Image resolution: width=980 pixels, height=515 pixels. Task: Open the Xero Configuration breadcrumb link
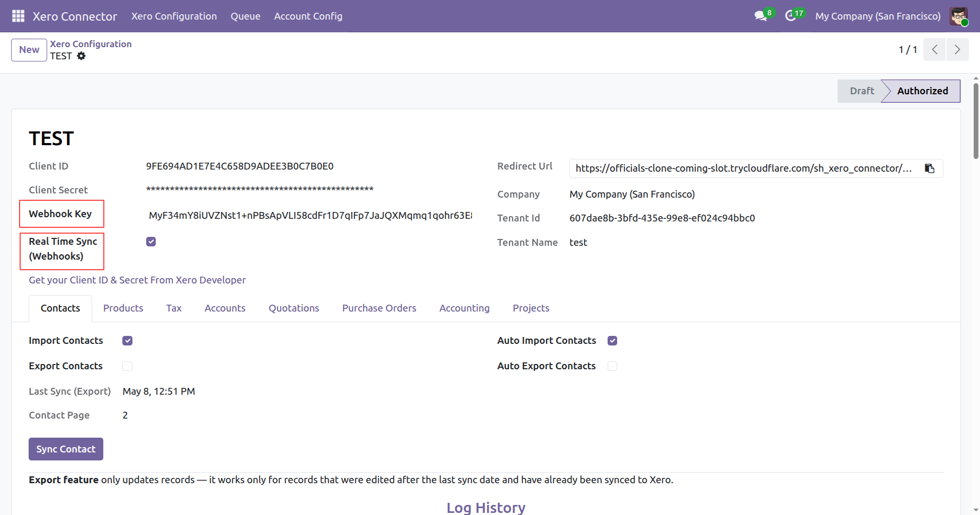91,44
